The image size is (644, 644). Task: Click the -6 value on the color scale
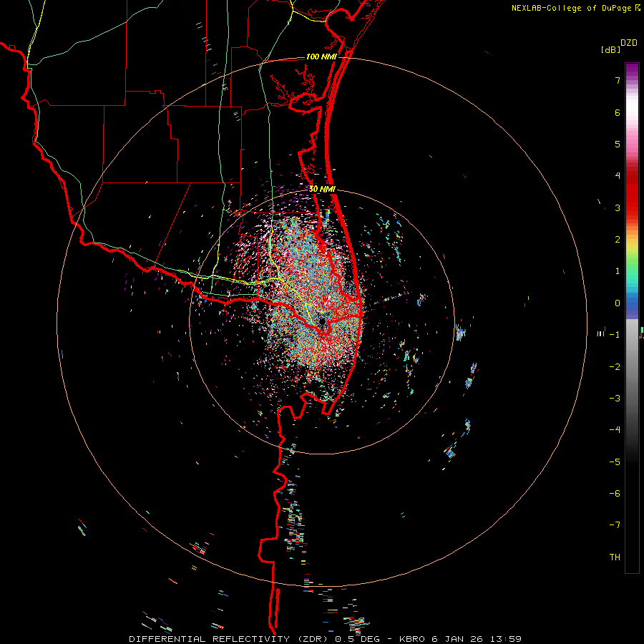pyautogui.click(x=615, y=494)
